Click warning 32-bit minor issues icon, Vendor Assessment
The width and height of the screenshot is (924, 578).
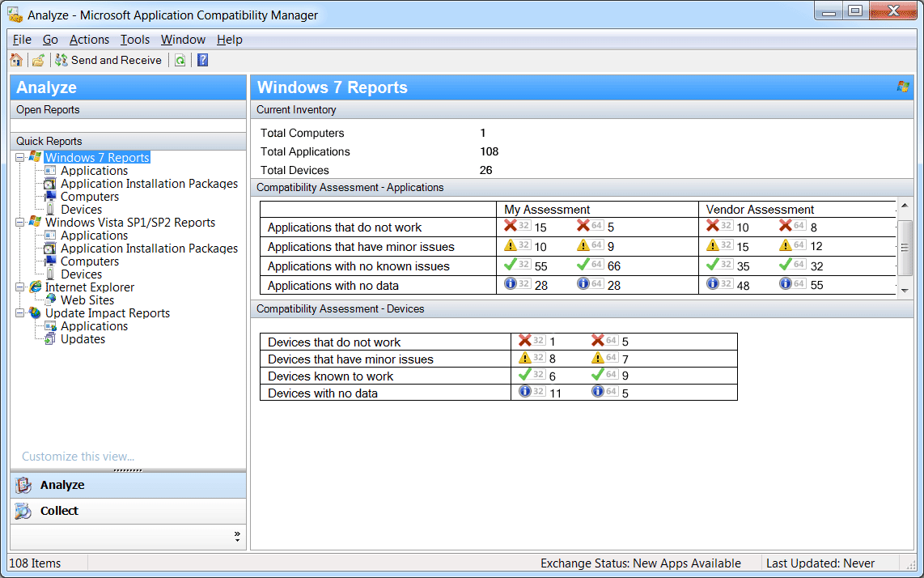pos(713,244)
